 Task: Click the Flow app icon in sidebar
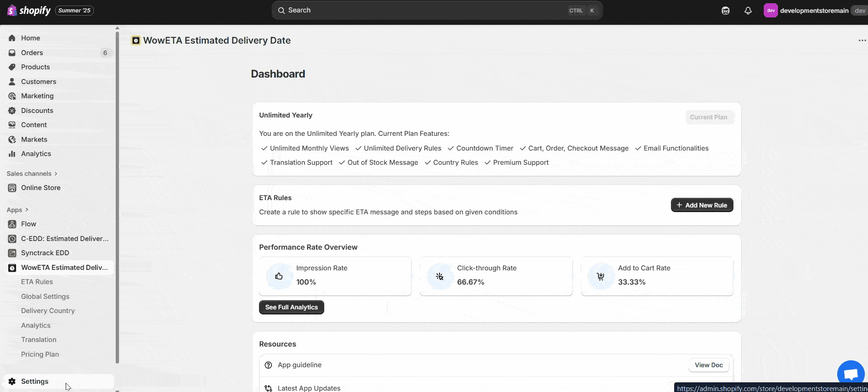point(12,224)
